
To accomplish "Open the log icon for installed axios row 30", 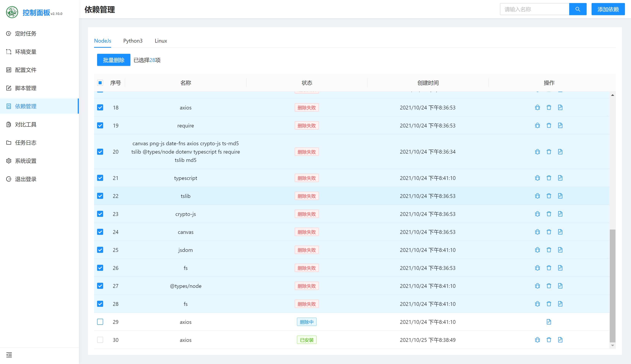I will tap(560, 340).
